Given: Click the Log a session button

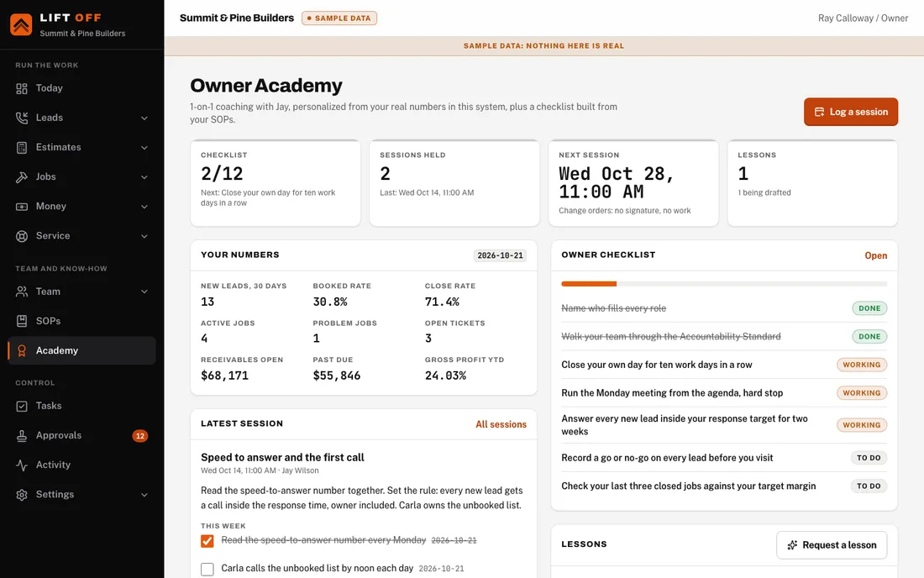Looking at the screenshot, I should coord(850,112).
